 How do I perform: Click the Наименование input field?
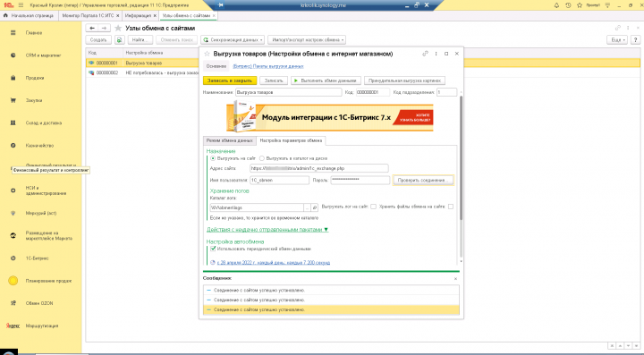coord(288,92)
